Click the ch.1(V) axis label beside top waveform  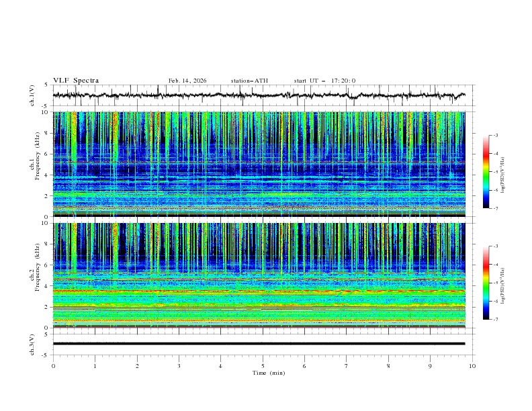[x=32, y=96]
